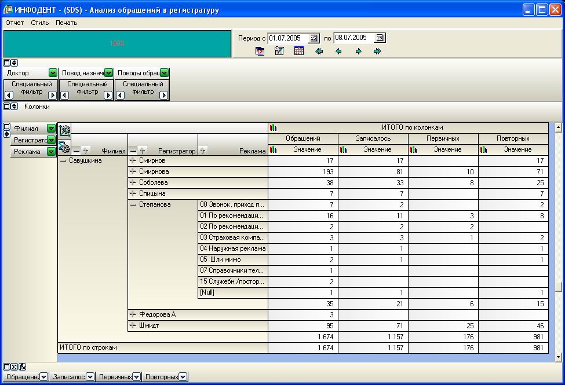Open the calendar grid icon in toolbar
565x385 pixels.
point(299,51)
